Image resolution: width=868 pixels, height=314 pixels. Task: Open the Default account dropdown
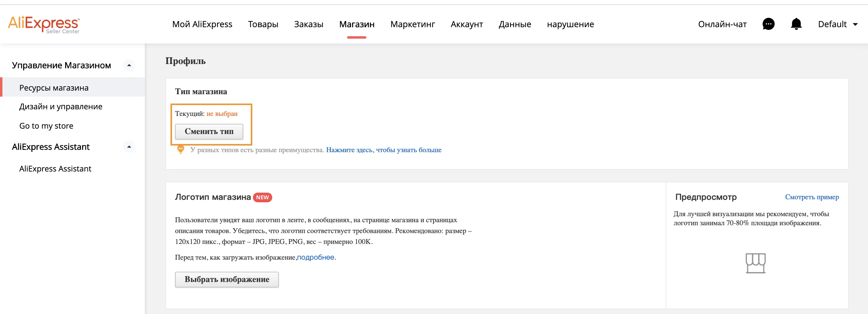pyautogui.click(x=838, y=24)
